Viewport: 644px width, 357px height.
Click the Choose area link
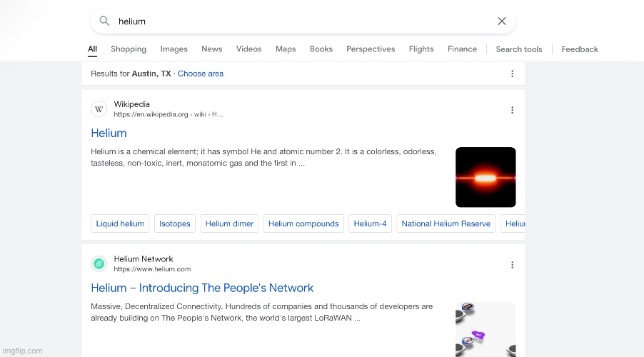(x=201, y=74)
